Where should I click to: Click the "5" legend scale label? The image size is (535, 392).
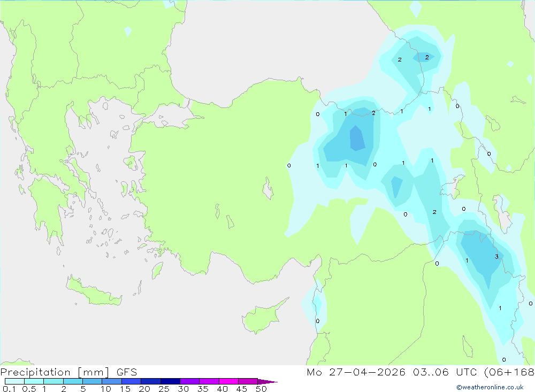[x=83, y=389]
